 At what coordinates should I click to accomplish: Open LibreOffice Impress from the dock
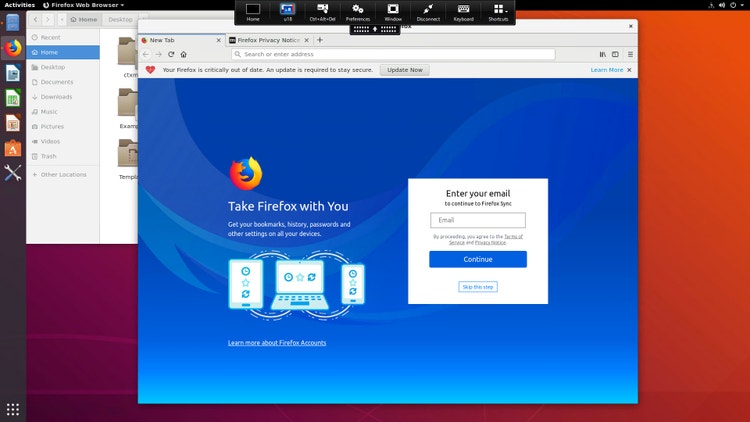pos(13,123)
